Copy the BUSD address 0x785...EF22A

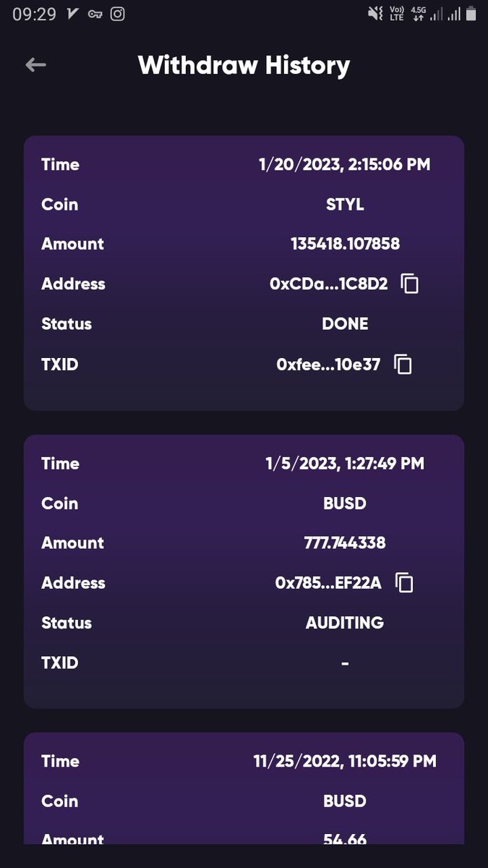coord(404,582)
